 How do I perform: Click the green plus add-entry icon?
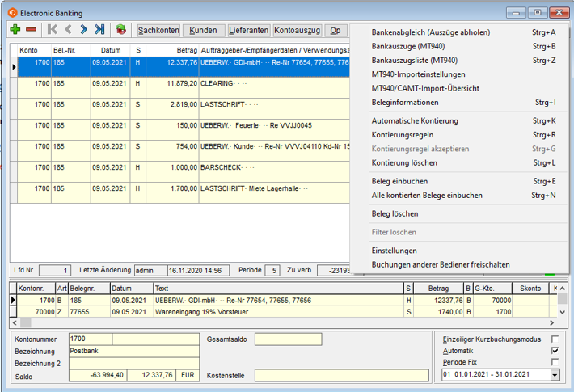point(15,30)
